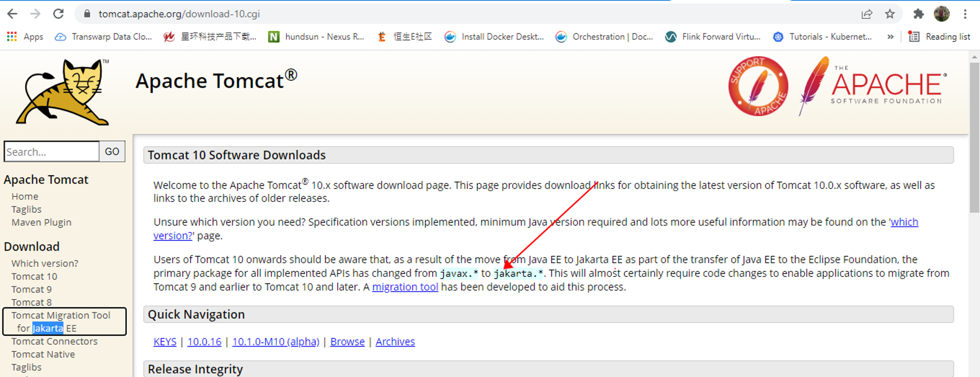Viewport: 980px width, 377px height.
Task: Open the KEYS link
Action: point(165,342)
